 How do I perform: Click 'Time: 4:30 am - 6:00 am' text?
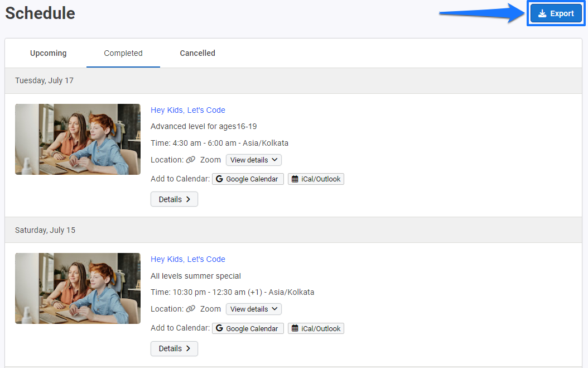[x=194, y=143]
